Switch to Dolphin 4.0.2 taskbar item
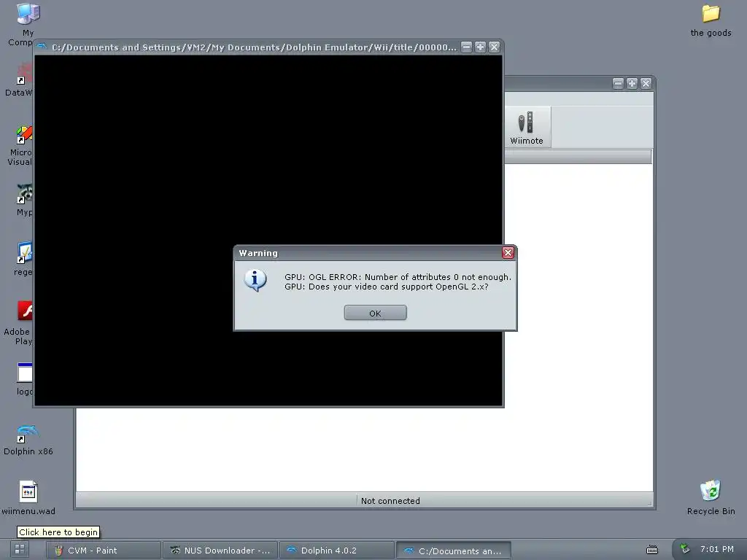This screenshot has height=560, width=747. pyautogui.click(x=337, y=550)
